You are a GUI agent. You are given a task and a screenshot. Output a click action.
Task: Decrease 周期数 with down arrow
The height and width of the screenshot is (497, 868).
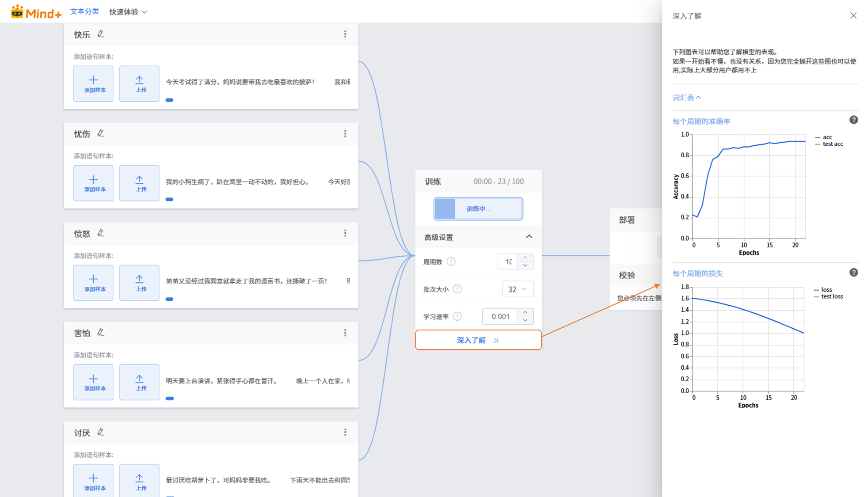[525, 266]
